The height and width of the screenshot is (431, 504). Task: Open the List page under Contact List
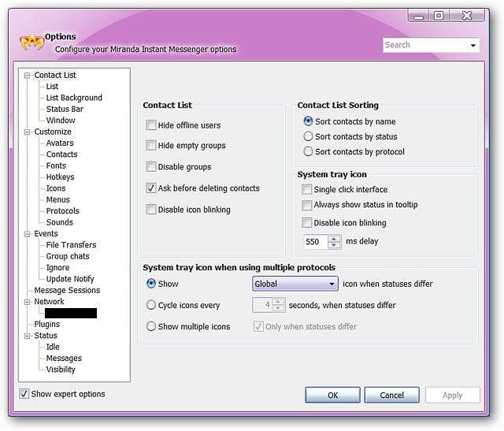(52, 87)
